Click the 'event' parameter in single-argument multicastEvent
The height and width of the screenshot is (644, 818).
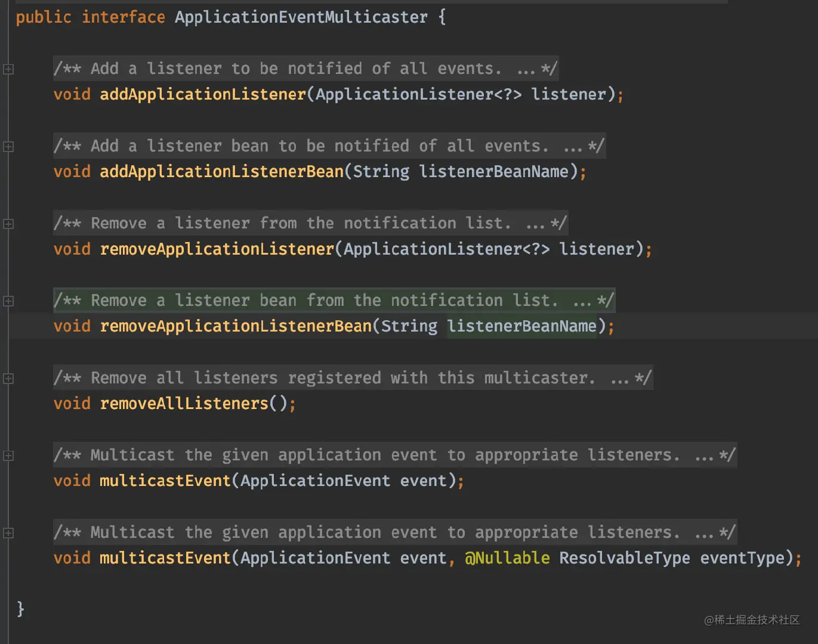(424, 481)
